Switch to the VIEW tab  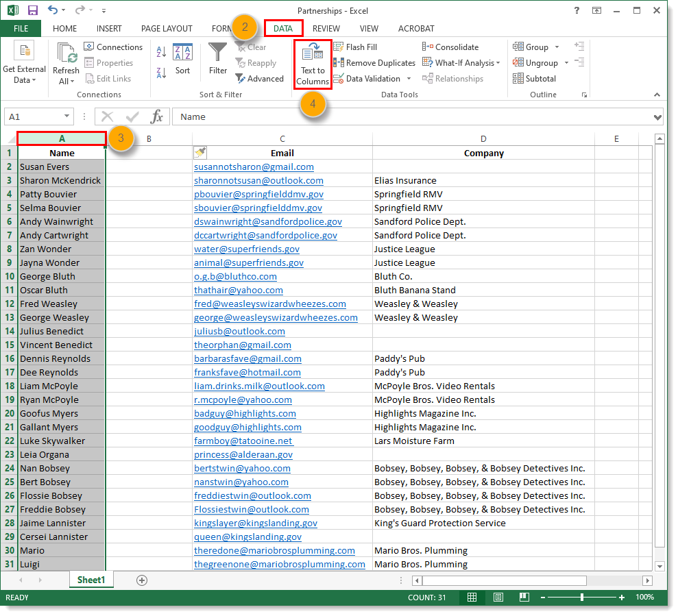pyautogui.click(x=369, y=29)
